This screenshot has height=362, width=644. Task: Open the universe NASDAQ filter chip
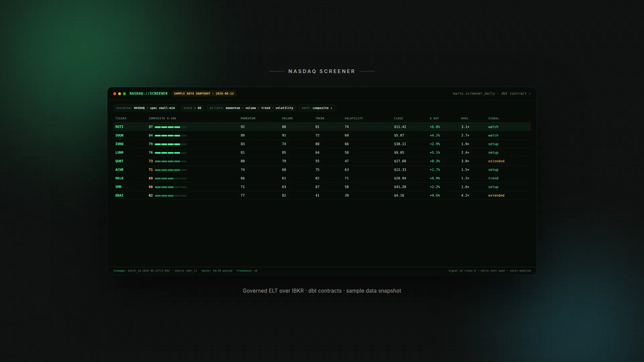coord(146,108)
